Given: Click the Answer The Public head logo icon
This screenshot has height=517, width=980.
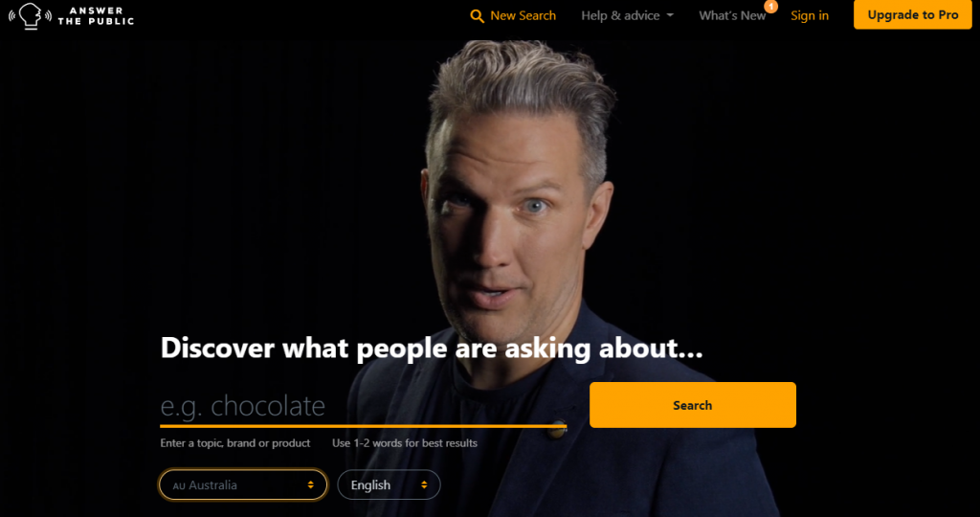Looking at the screenshot, I should [30, 15].
